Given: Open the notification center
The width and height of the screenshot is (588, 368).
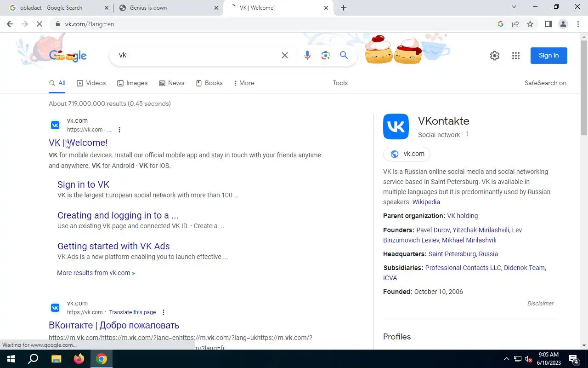Looking at the screenshot, I should click(573, 359).
